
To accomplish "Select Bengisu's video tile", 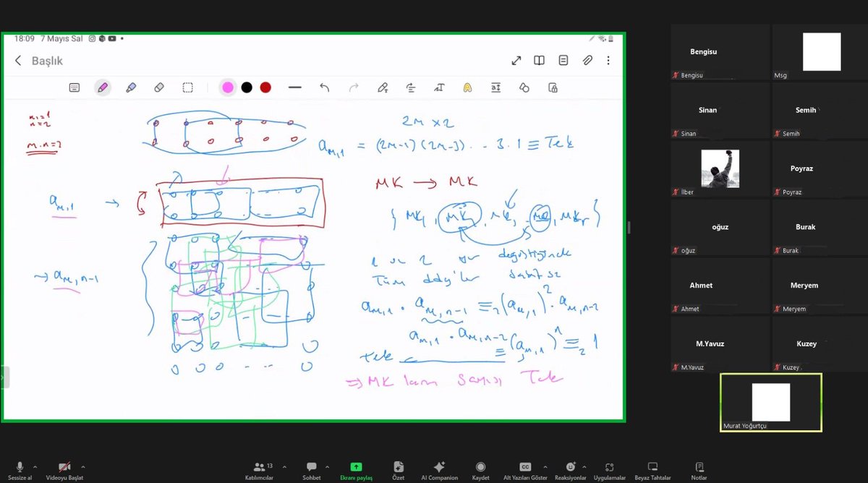I will (720, 52).
